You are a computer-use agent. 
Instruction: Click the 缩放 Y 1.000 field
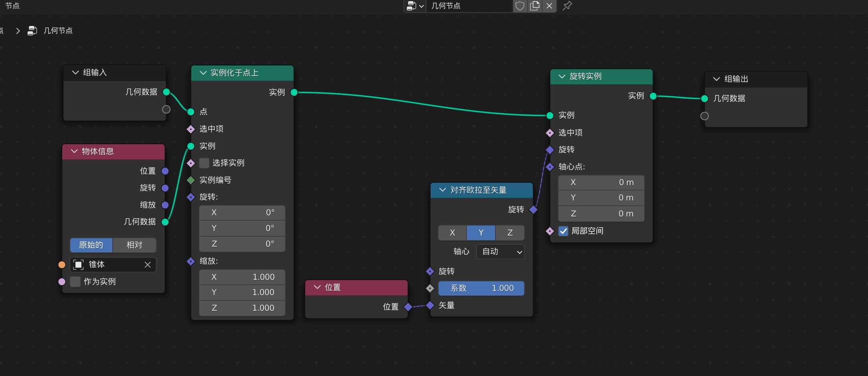pyautogui.click(x=242, y=292)
